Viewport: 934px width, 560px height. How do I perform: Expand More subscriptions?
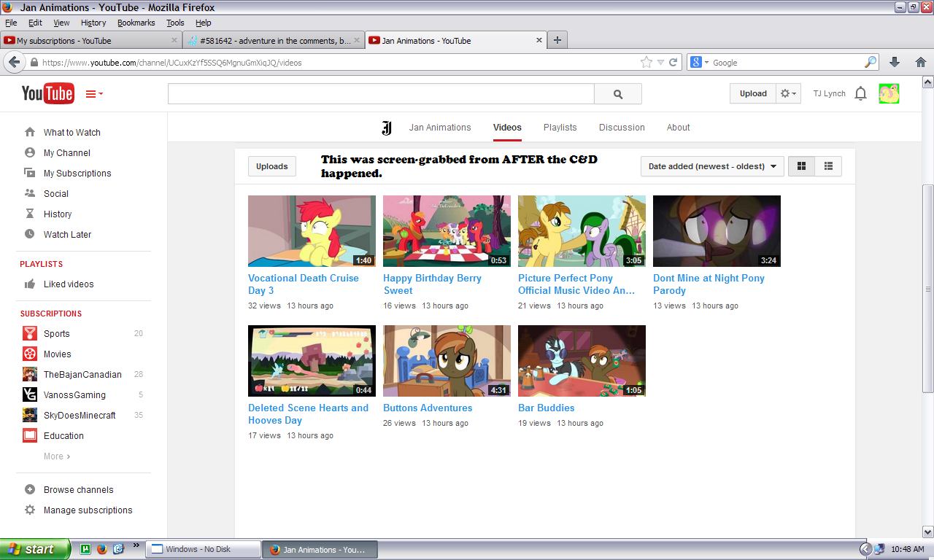pyautogui.click(x=57, y=456)
